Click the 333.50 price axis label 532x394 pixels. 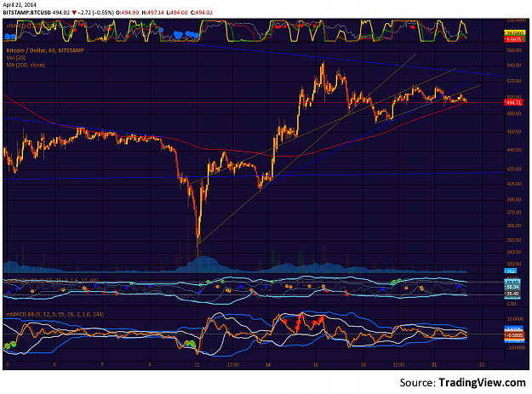tap(513, 264)
